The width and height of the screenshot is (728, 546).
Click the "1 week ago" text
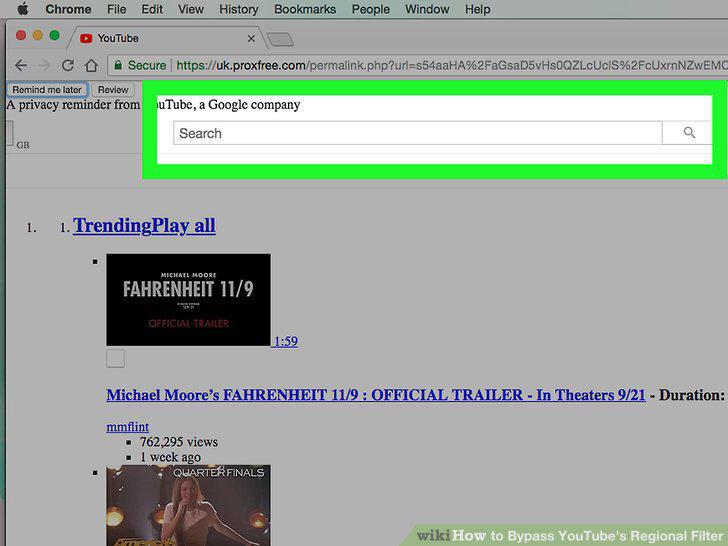pos(170,457)
